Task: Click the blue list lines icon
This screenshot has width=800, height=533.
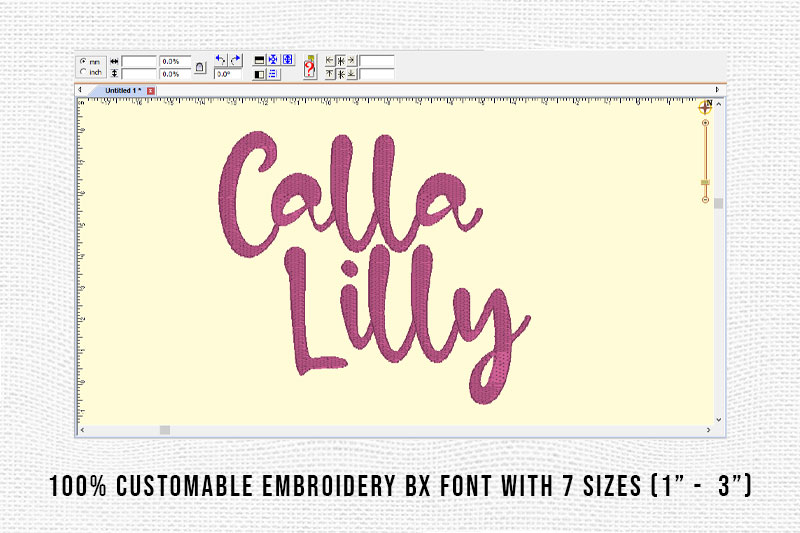Action: click(273, 74)
